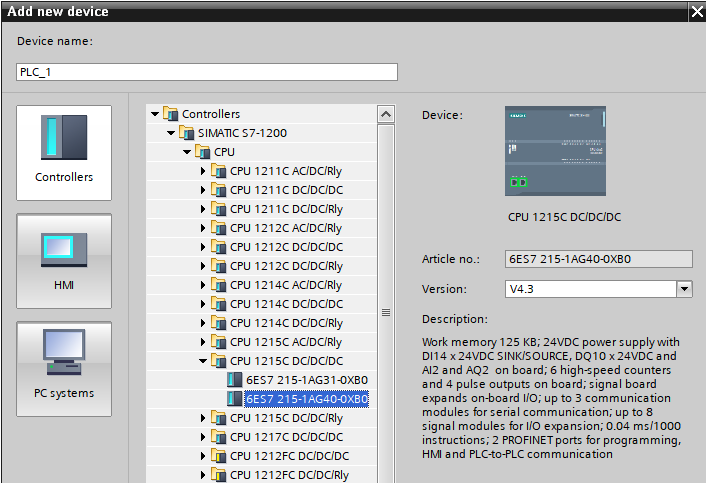Expand CPU 1212FC DC/DC/Rly
Screen dimensions: 706x483
tap(203, 475)
